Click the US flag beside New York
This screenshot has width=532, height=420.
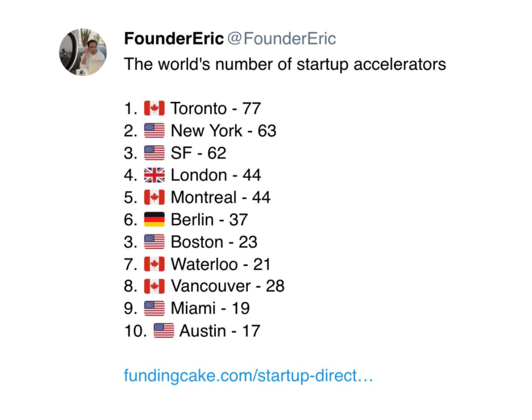click(x=154, y=131)
